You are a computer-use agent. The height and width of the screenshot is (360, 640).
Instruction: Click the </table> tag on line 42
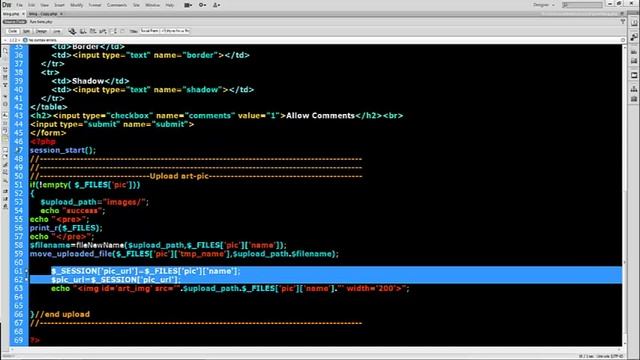click(49, 107)
